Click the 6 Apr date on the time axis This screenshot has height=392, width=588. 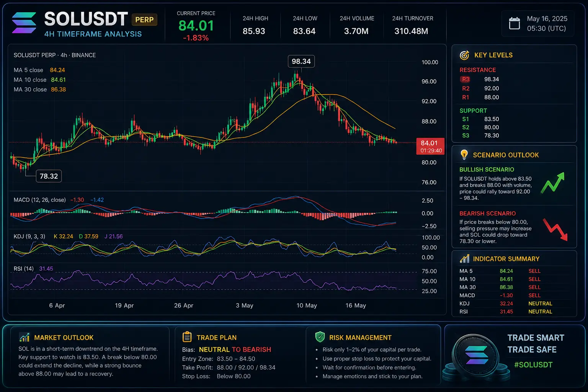57,305
